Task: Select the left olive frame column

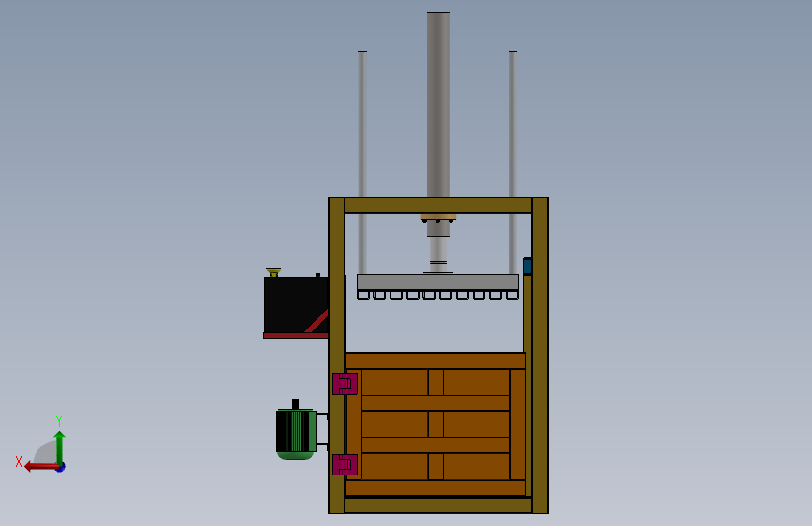Action: [x=336, y=356]
